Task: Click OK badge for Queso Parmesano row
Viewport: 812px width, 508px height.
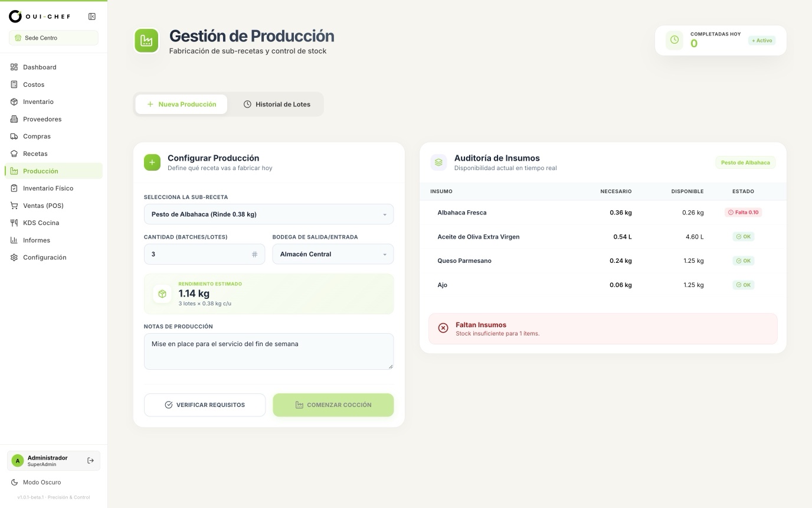Action: (x=743, y=260)
